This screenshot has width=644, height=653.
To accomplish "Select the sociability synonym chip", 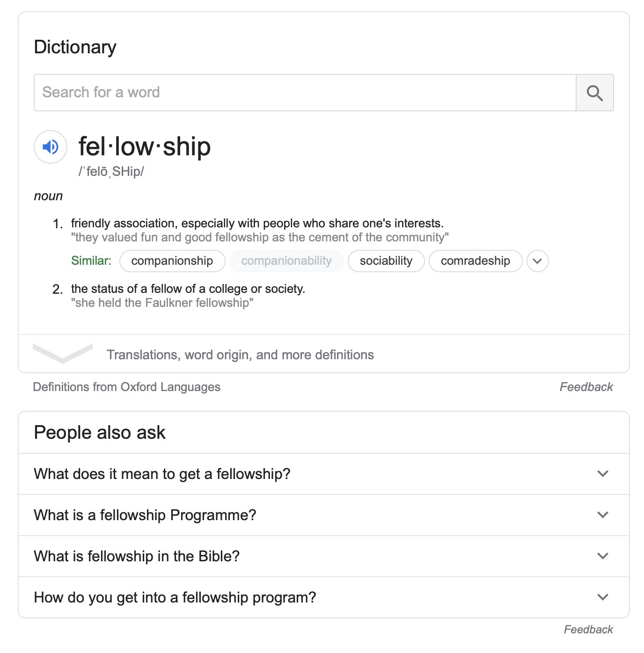I will pyautogui.click(x=386, y=261).
